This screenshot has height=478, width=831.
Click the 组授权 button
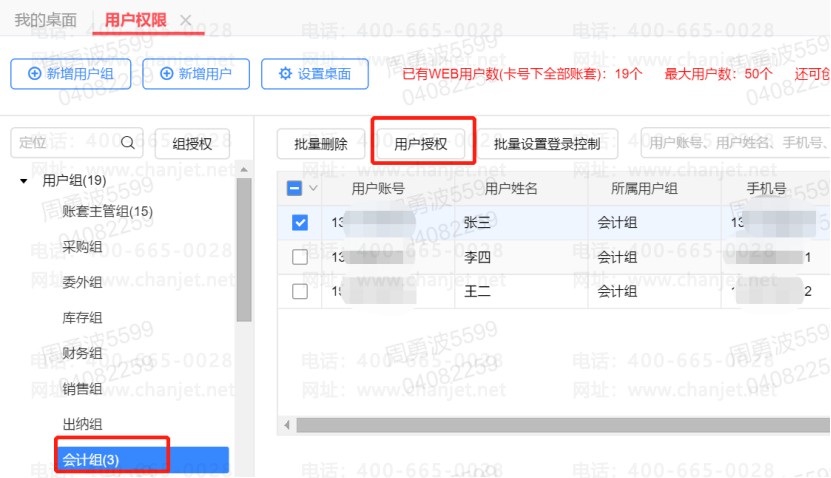192,144
